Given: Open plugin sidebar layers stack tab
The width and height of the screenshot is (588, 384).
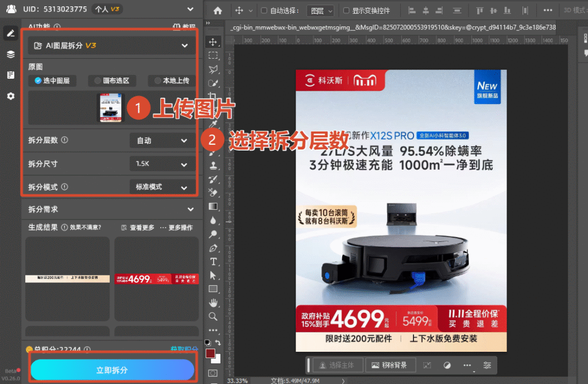Looking at the screenshot, I should tap(11, 55).
